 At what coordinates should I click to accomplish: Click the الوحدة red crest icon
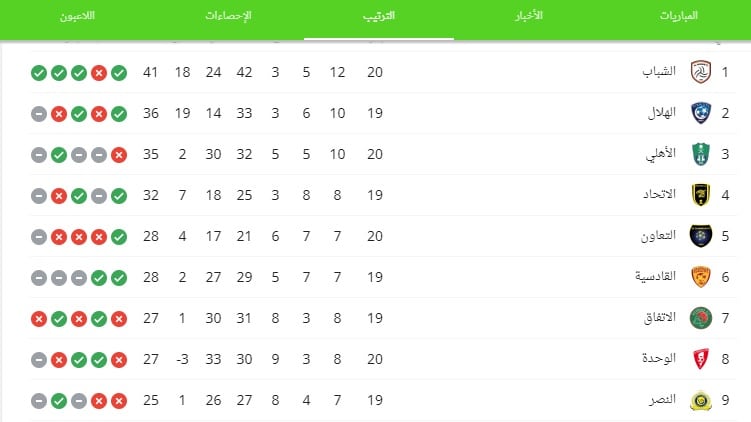point(700,359)
